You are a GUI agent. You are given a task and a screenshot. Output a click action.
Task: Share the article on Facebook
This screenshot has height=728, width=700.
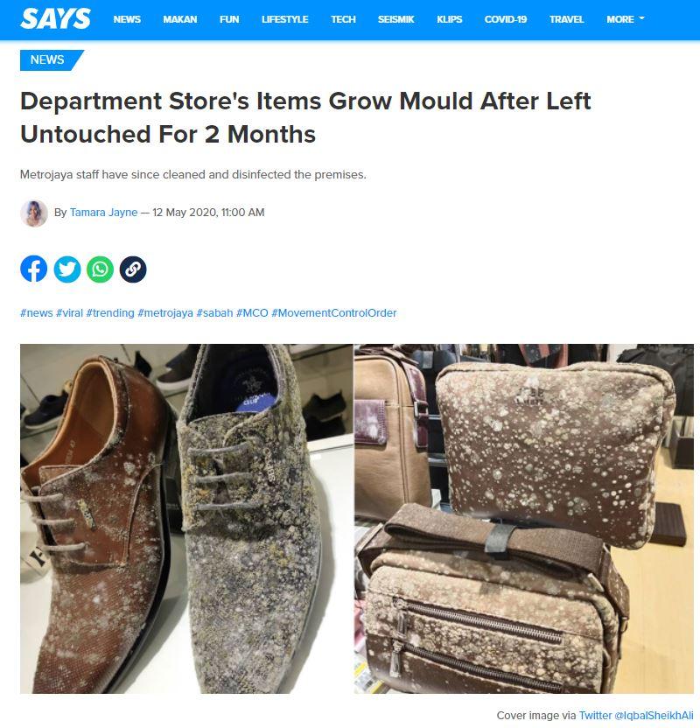[x=33, y=269]
